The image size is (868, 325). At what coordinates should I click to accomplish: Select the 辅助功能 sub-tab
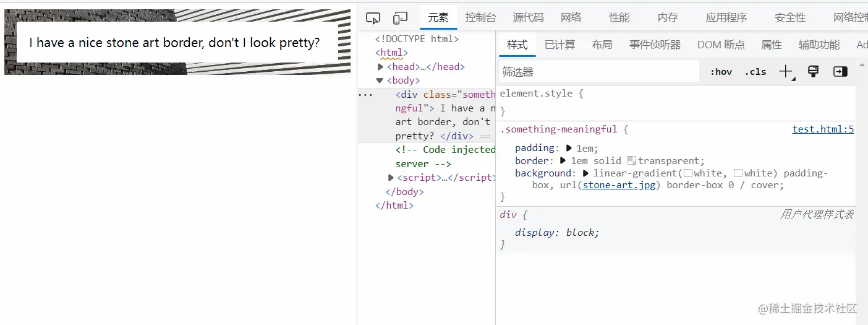819,45
